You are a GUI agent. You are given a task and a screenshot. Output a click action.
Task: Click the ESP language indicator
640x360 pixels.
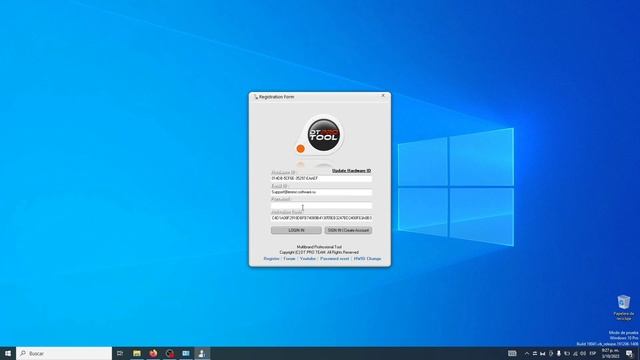(593, 353)
